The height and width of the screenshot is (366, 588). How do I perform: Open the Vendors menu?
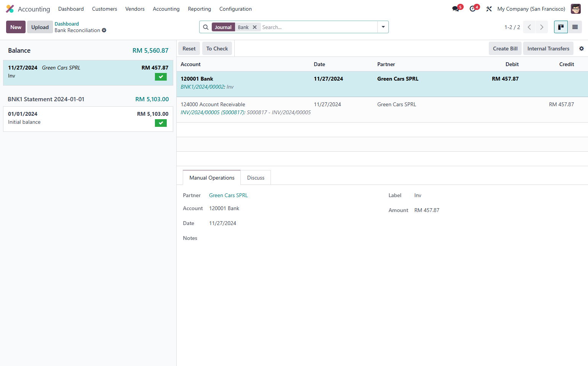click(x=135, y=9)
